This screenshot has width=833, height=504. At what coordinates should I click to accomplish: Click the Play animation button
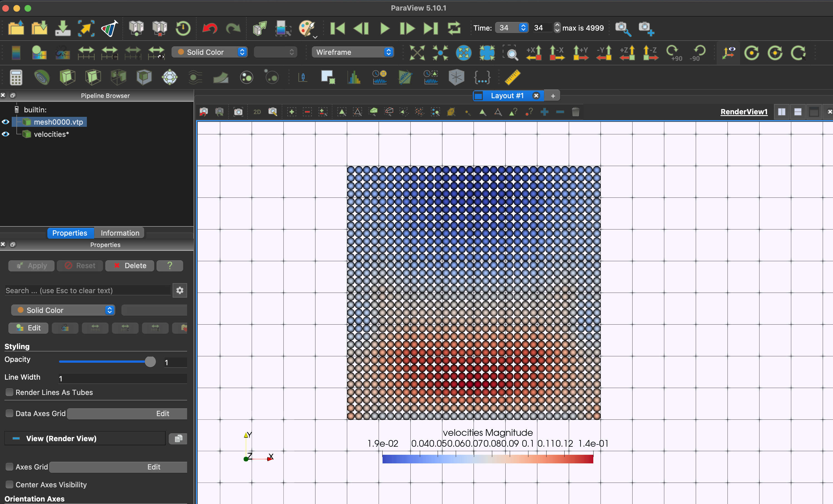384,28
